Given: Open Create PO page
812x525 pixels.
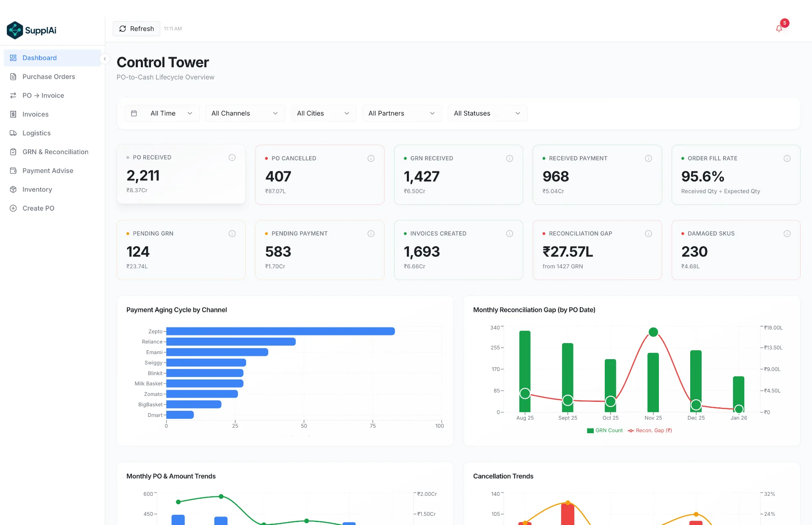Looking at the screenshot, I should (52, 208).
